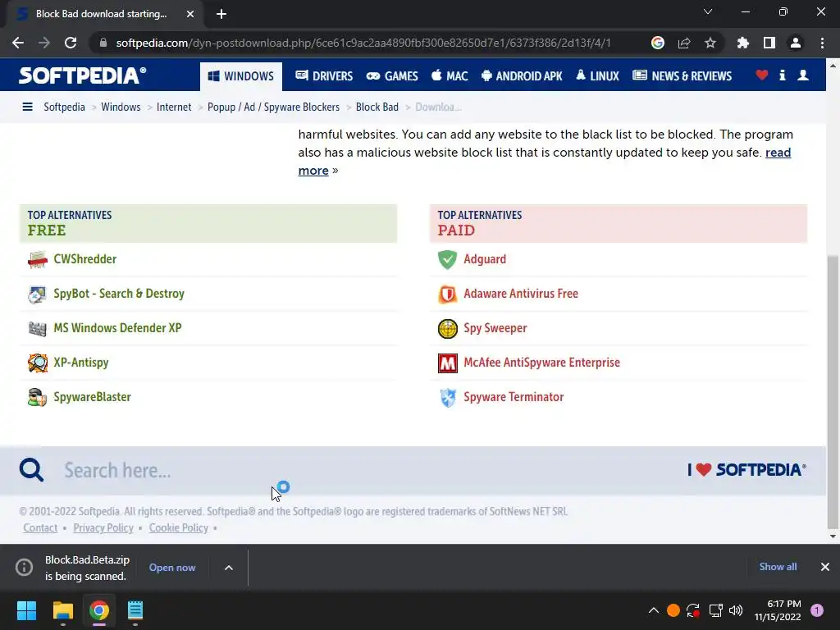
Task: Open the hamburger menu beside breadcrumb
Action: click(27, 107)
